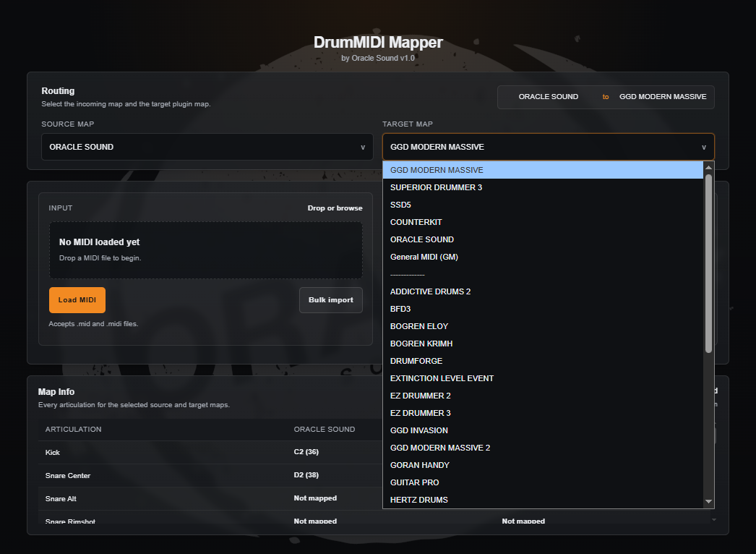Click Drop or browse link
The width and height of the screenshot is (756, 554).
point(335,208)
